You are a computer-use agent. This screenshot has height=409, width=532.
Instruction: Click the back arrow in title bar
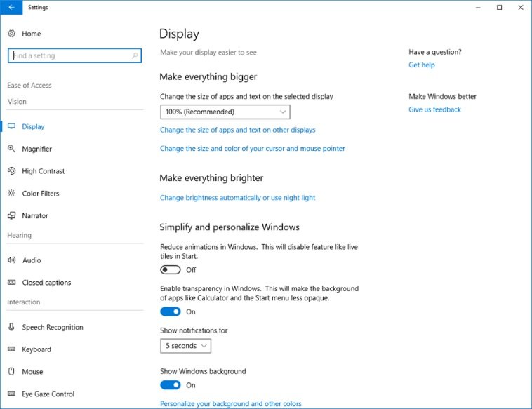click(x=11, y=7)
